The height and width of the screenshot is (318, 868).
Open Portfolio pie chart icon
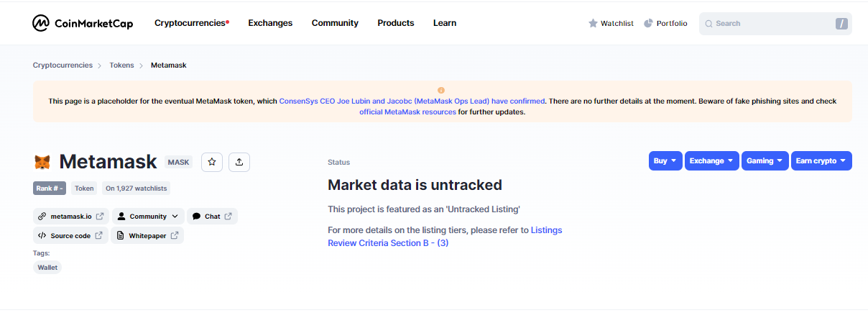pyautogui.click(x=648, y=23)
